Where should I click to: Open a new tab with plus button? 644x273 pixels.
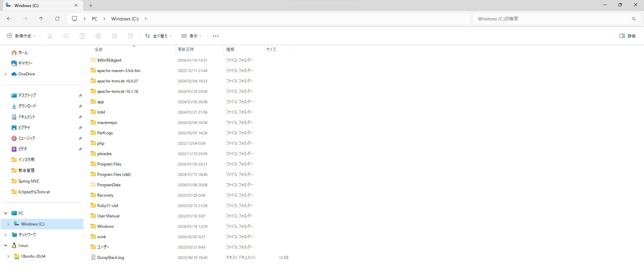click(x=91, y=5)
